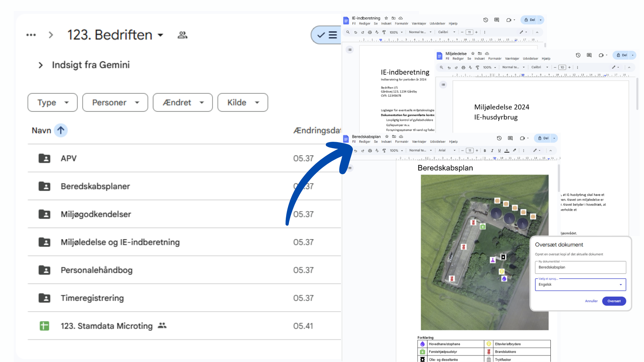
Task: Open version history in Beredskabsplan window
Action: pos(499,138)
